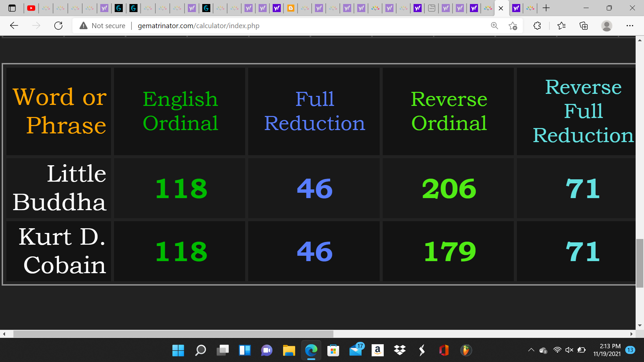Show hidden system tray icons

pos(531,350)
